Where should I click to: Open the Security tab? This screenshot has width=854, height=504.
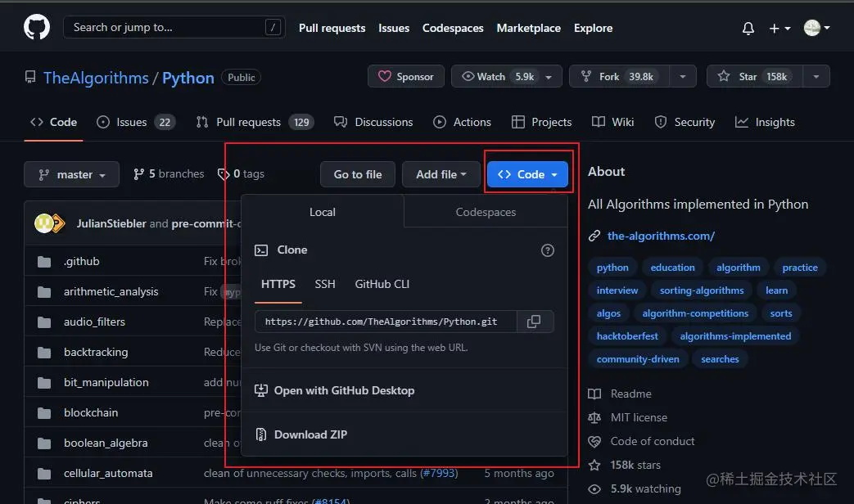point(685,122)
